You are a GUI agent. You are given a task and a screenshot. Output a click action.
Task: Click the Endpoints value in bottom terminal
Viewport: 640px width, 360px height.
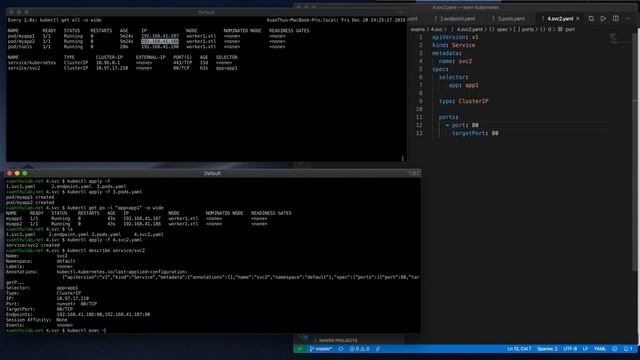[103, 314]
